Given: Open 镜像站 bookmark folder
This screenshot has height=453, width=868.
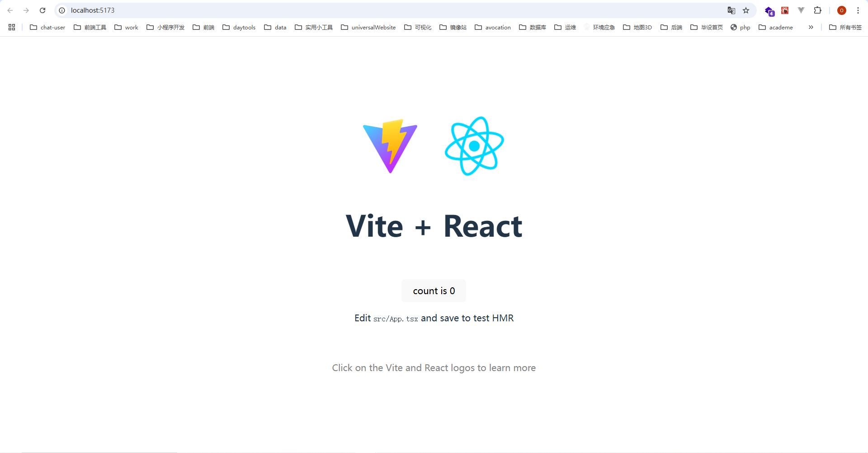Looking at the screenshot, I should point(453,27).
